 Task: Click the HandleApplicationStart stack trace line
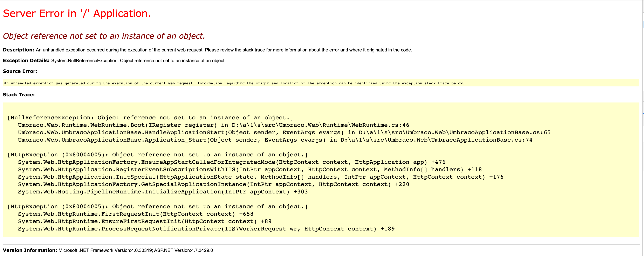tap(284, 133)
